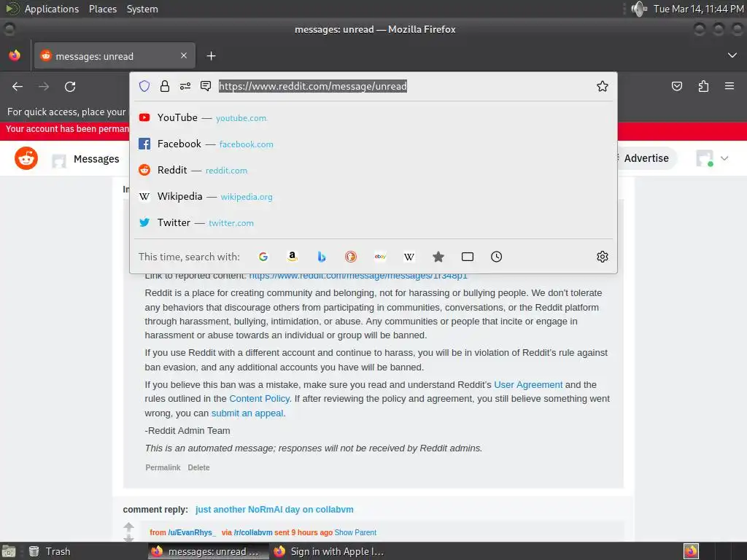Search this time with Wikipedia icon

pos(409,257)
